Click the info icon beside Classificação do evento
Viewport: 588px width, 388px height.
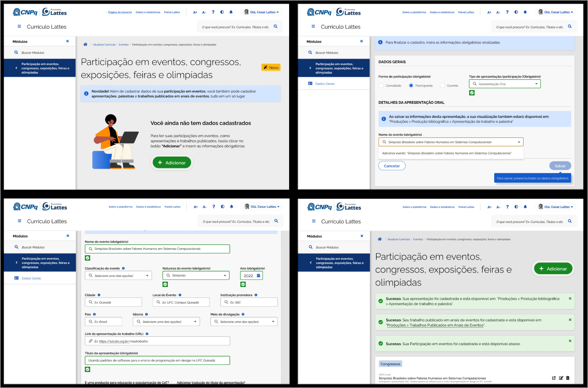(x=123, y=268)
